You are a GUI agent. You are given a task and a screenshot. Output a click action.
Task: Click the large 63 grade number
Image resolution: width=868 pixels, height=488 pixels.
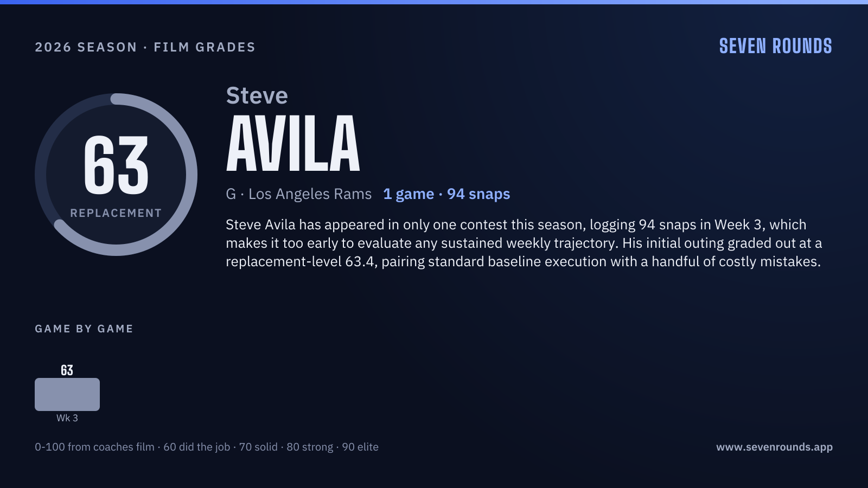[x=116, y=165]
